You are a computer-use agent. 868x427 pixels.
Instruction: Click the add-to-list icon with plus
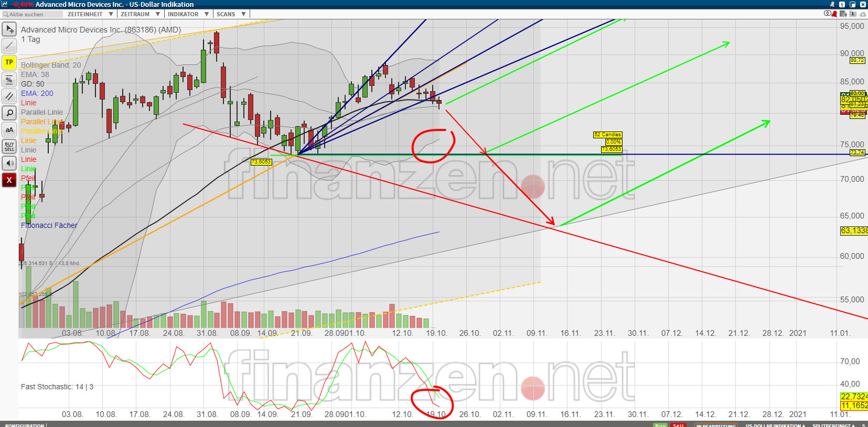843,14
